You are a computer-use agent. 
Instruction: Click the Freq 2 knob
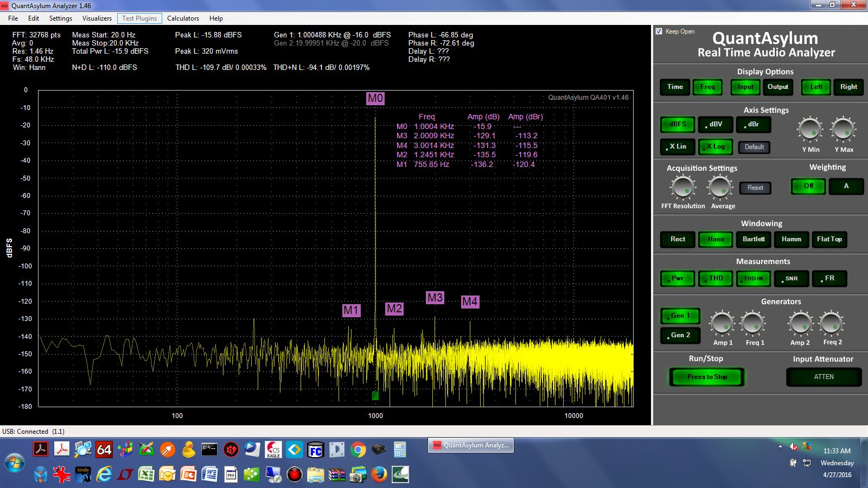pyautogui.click(x=831, y=324)
